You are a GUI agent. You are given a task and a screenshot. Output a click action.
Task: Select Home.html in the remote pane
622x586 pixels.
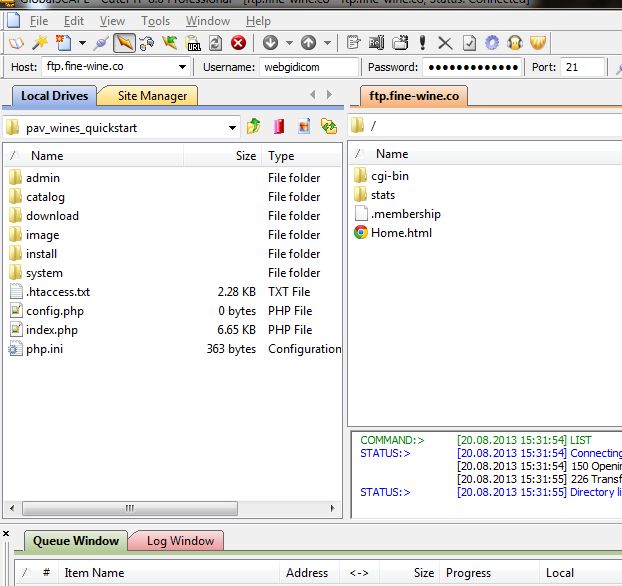tap(400, 233)
